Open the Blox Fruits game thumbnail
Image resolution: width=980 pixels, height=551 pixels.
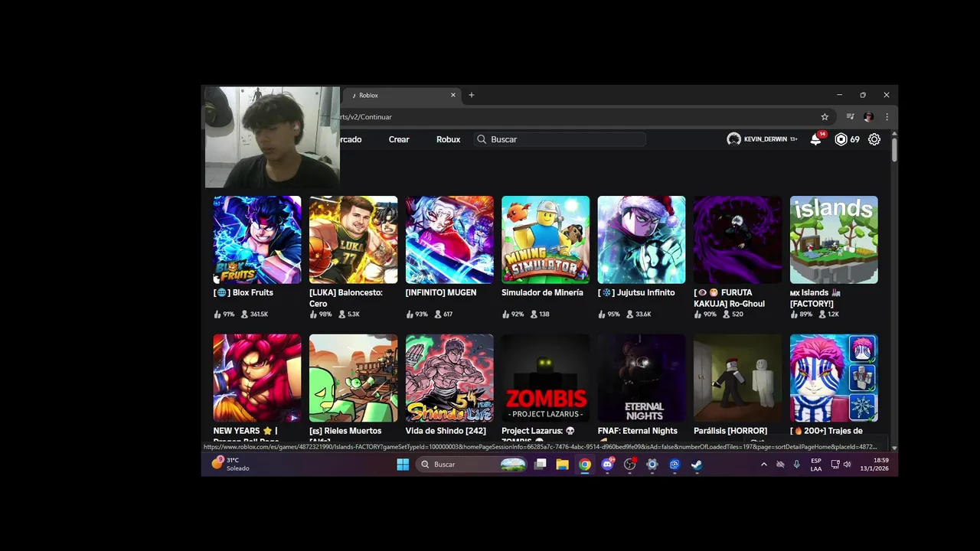coord(257,240)
